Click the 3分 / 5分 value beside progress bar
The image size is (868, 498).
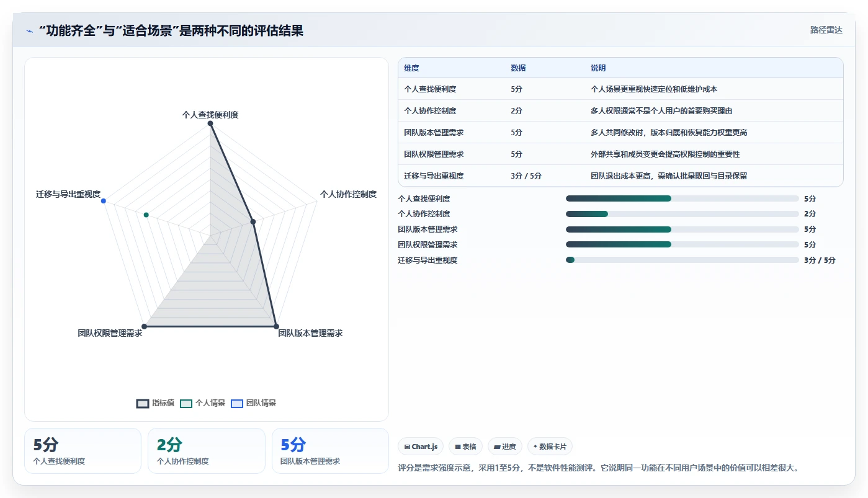click(820, 260)
